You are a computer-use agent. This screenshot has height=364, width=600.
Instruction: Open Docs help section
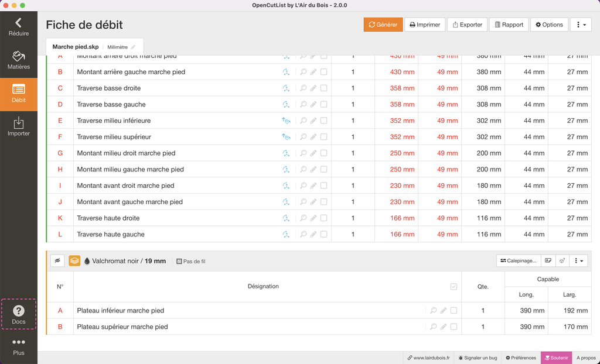[x=18, y=314]
